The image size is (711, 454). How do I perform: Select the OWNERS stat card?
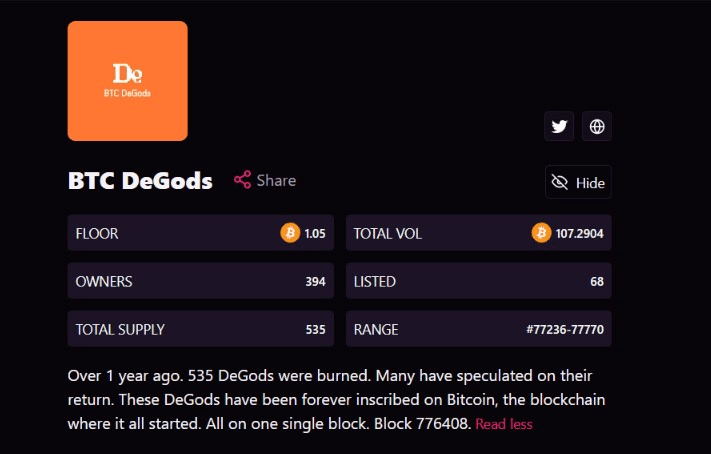click(201, 281)
